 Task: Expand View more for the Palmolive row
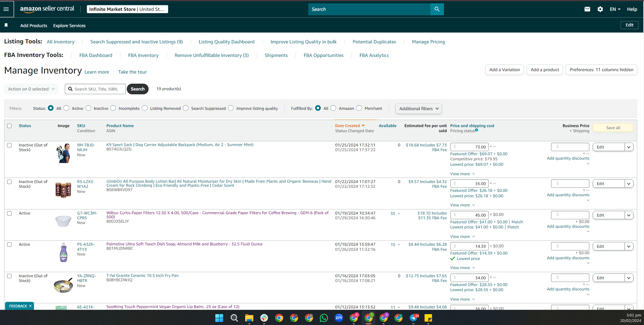(x=463, y=268)
